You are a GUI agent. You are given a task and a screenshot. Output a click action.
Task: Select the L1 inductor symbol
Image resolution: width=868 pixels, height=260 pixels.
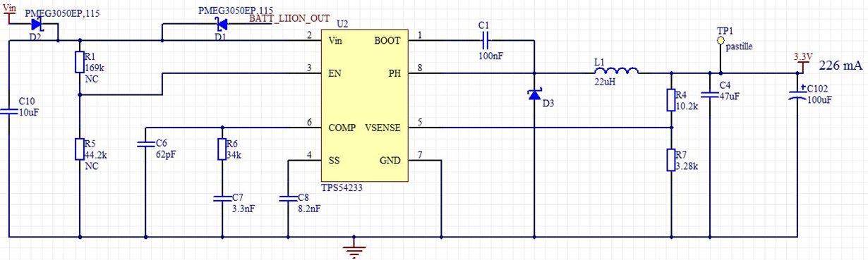pyautogui.click(x=616, y=70)
